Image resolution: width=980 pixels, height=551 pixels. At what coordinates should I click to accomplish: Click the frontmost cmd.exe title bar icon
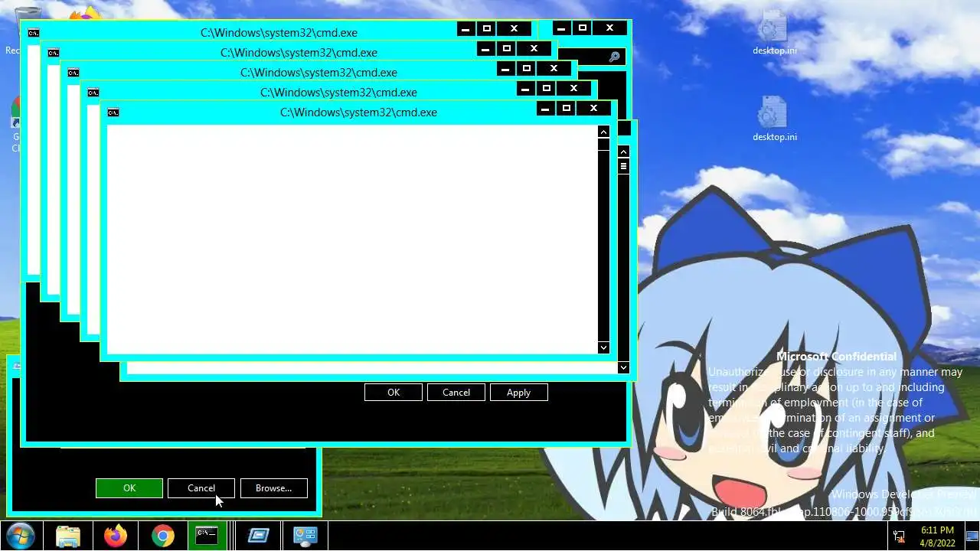click(113, 112)
